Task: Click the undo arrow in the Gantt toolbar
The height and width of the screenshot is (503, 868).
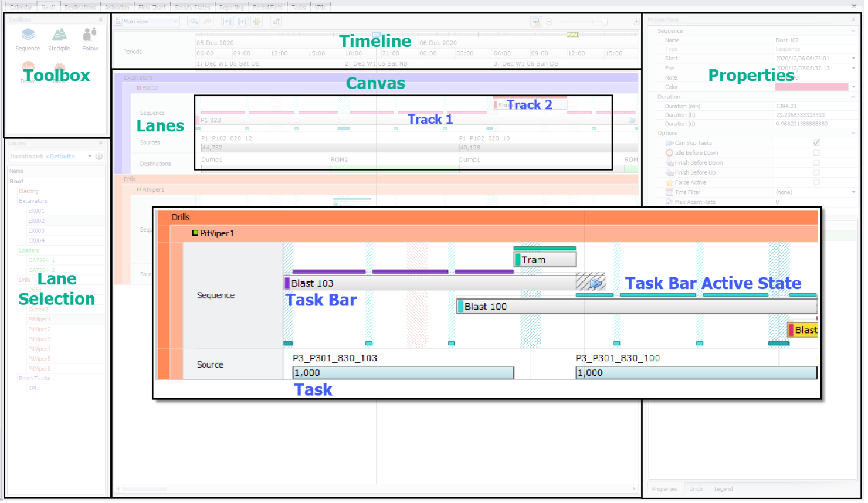Action: (194, 22)
